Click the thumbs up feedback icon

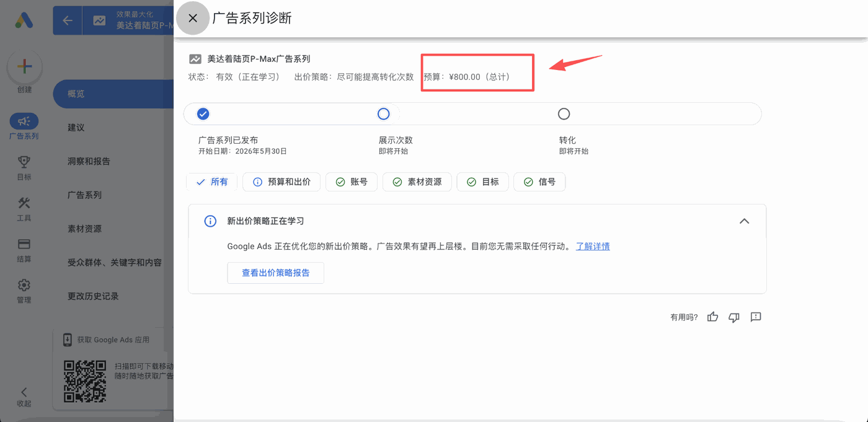point(712,317)
